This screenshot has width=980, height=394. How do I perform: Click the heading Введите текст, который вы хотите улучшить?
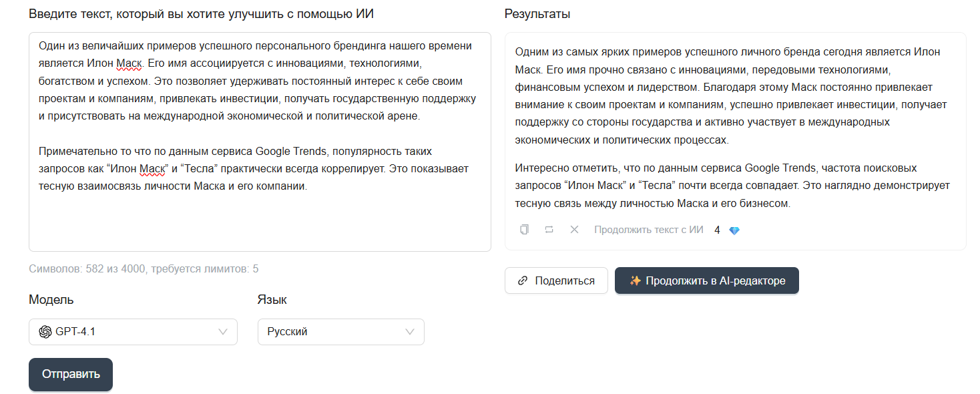tap(201, 14)
